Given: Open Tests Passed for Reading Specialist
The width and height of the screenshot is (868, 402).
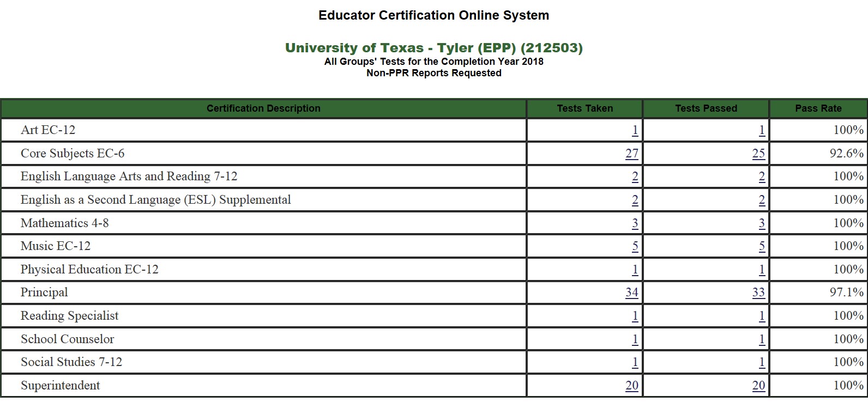Looking at the screenshot, I should pyautogui.click(x=762, y=316).
